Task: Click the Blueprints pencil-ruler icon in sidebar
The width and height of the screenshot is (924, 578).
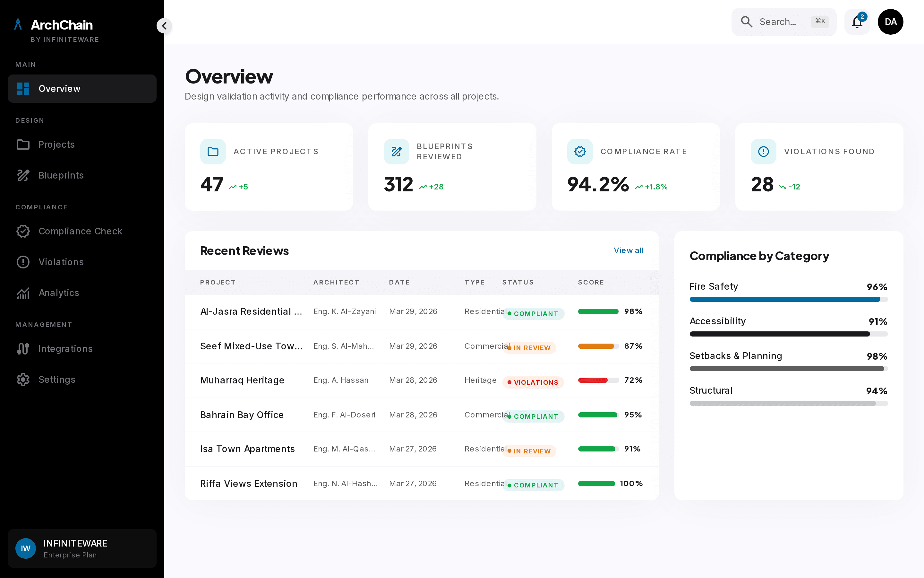Action: 23,175
